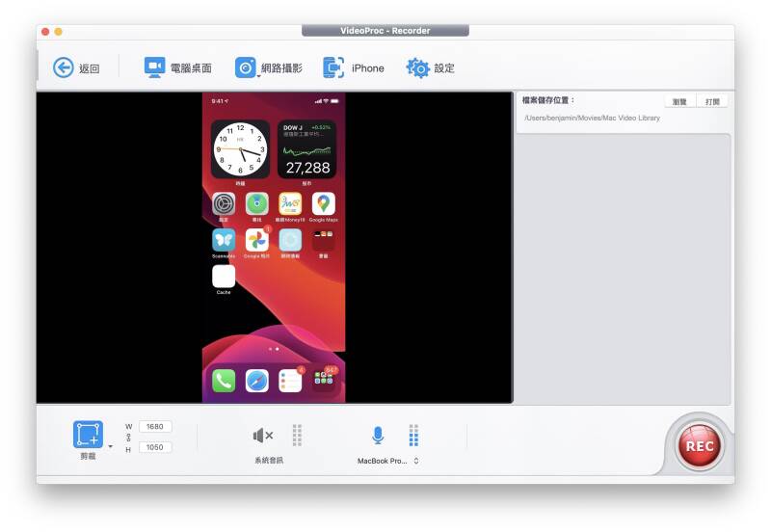Click the system audio level meter
Screen dimensions: 771x532
(297, 435)
